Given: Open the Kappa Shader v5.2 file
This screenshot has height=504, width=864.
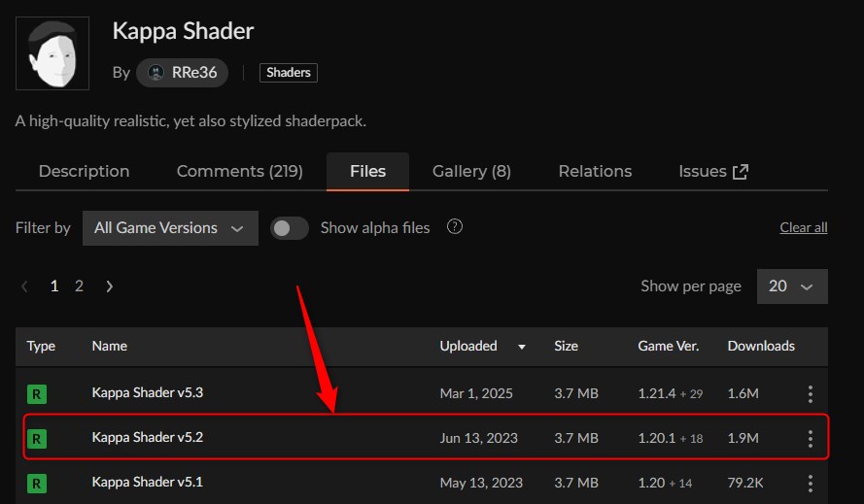Looking at the screenshot, I should [148, 437].
